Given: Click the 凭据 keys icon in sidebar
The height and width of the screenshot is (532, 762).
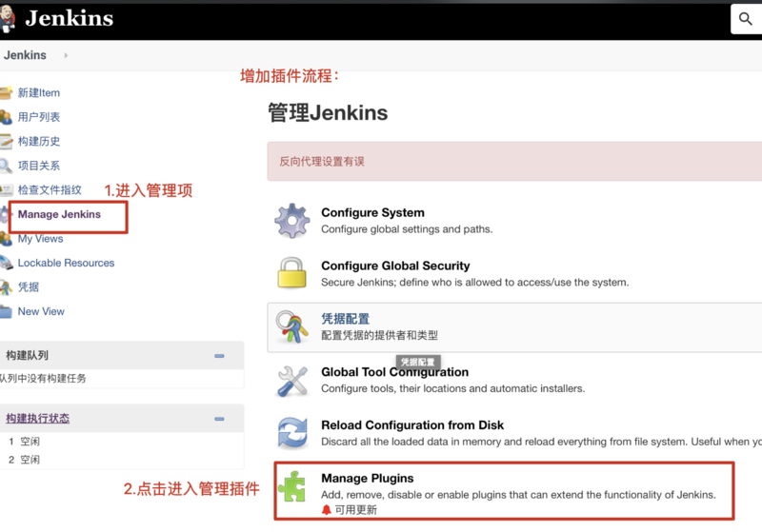Looking at the screenshot, I should pos(6,287).
